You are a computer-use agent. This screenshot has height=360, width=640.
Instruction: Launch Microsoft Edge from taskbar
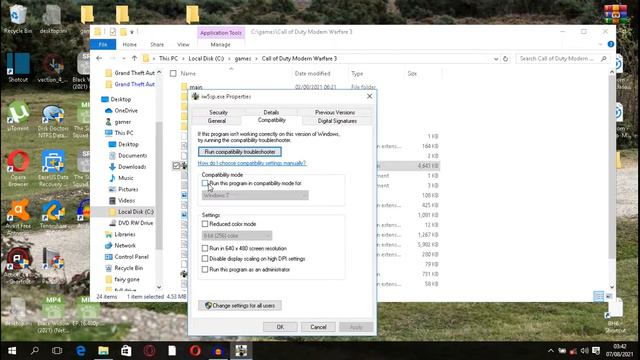click(x=80, y=351)
